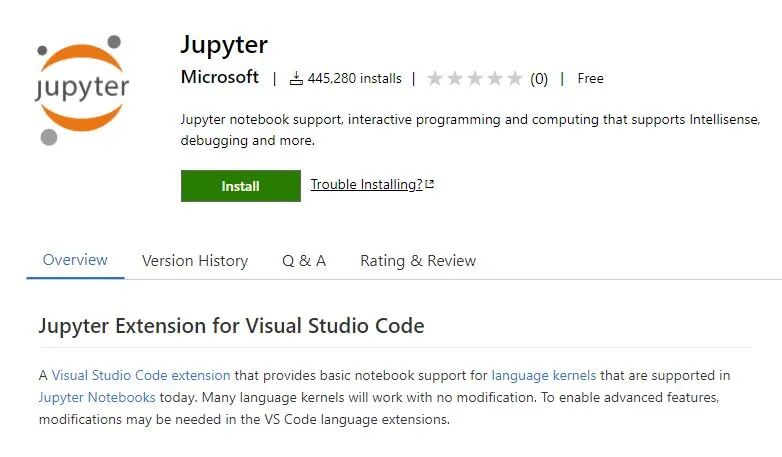The image size is (782, 457).
Task: Click the download installs icon
Action: pos(296,78)
